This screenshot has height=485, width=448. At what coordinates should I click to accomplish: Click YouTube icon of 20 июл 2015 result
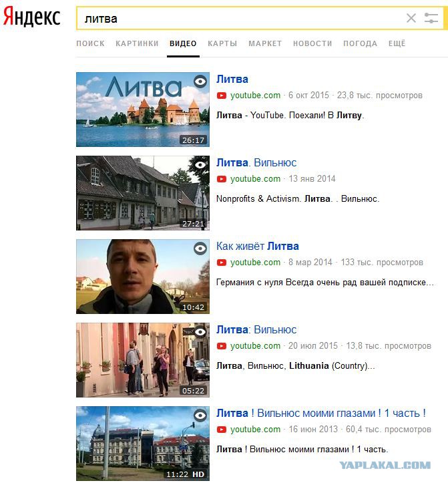[222, 346]
